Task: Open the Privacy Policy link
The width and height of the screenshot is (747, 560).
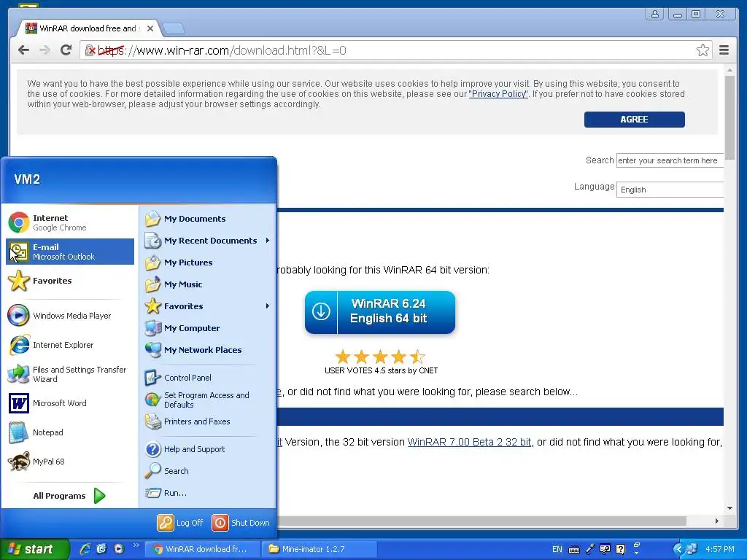Action: point(498,94)
